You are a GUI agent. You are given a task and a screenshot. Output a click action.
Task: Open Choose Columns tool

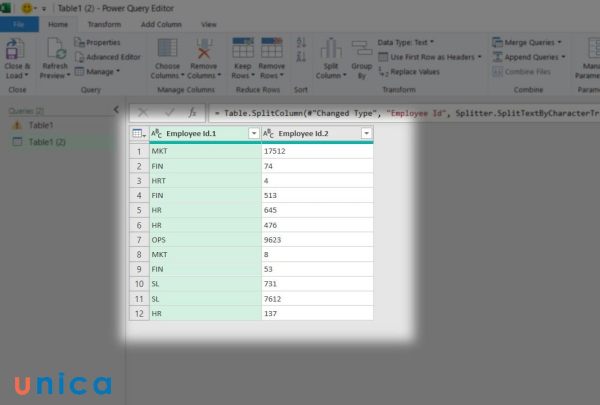pyautogui.click(x=166, y=50)
